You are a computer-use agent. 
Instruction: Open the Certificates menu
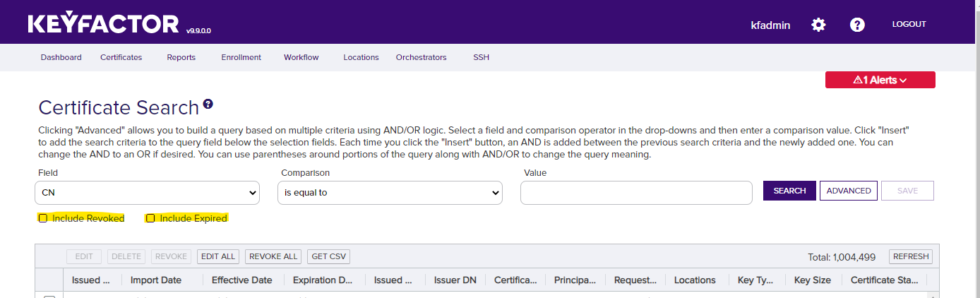click(x=121, y=57)
